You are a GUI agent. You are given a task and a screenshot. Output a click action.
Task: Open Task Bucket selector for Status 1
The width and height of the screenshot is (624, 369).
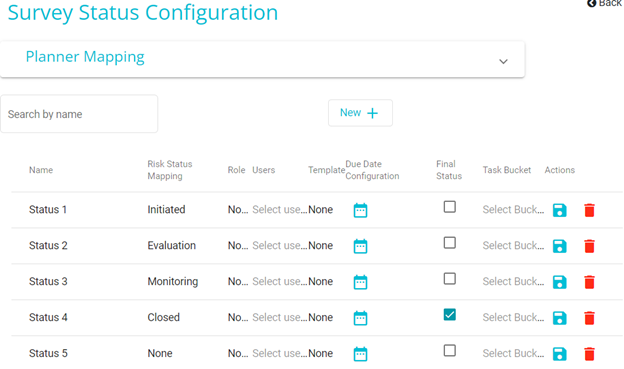(513, 209)
